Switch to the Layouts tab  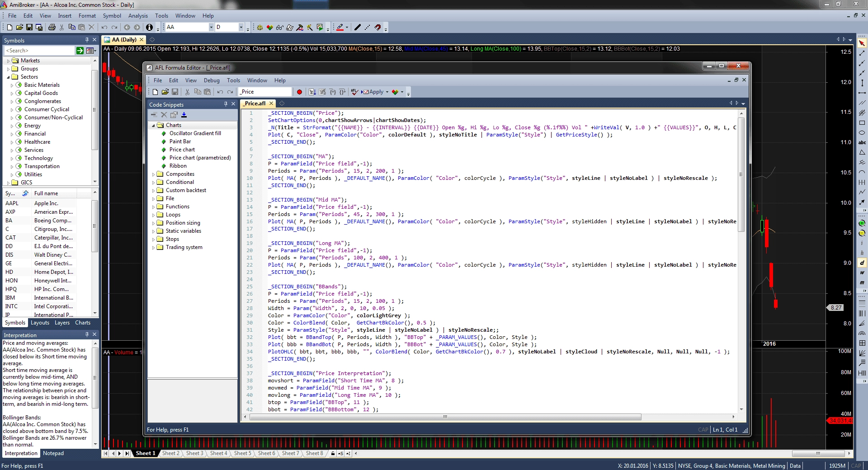[40, 323]
